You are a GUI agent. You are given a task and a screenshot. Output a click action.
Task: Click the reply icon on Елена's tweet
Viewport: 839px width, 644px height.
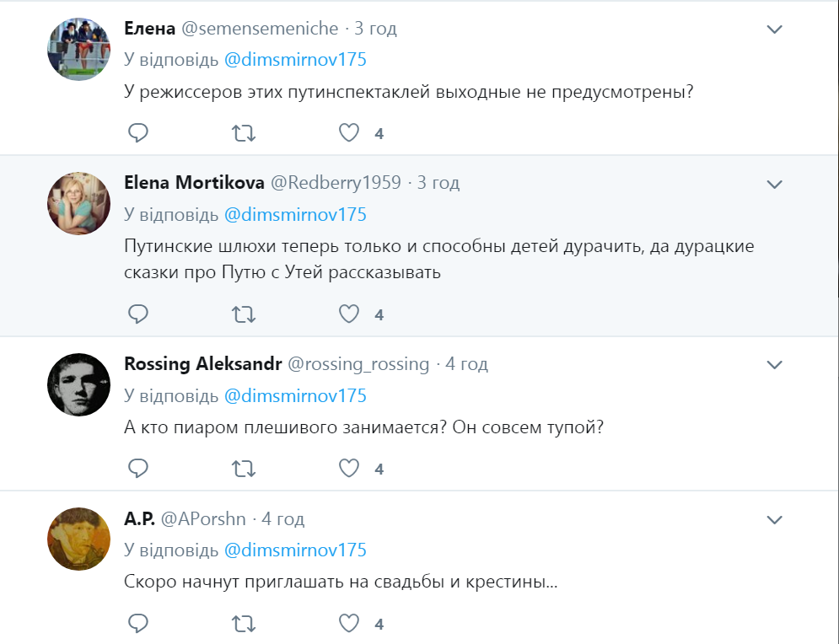pyautogui.click(x=137, y=132)
